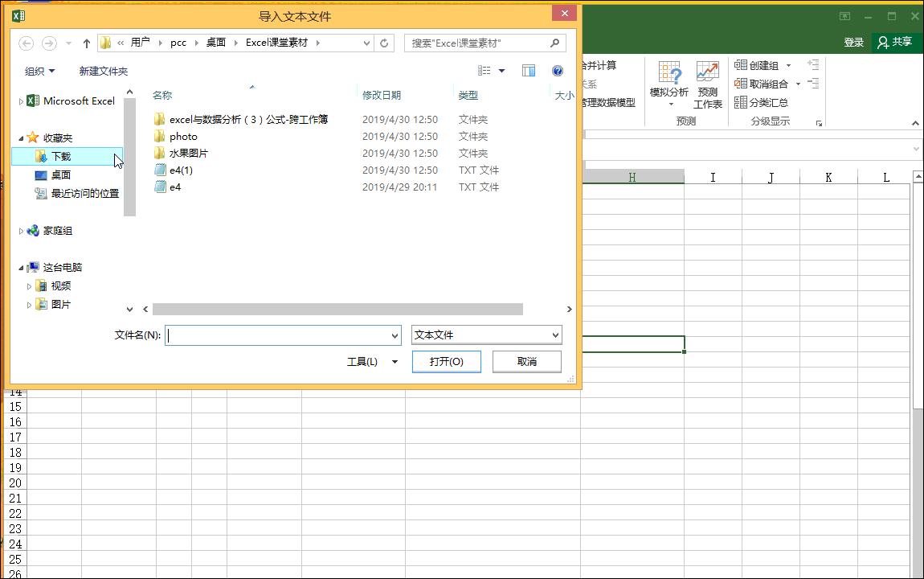Screen dimensions: 924x579
Task: Open the Organize (组织) menu
Action: (x=39, y=71)
